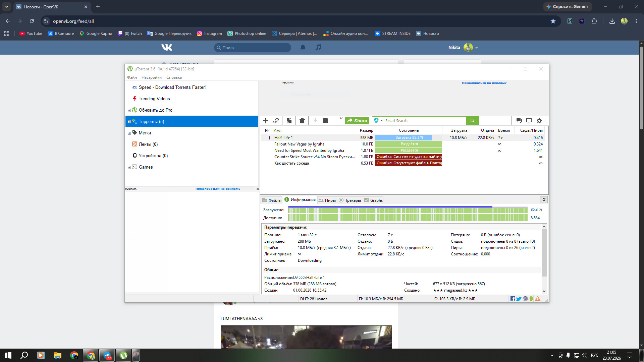Click Пожаловаться на рекламу in the sidebar ad
Screen dimensions: 644x362
pyautogui.click(x=218, y=189)
